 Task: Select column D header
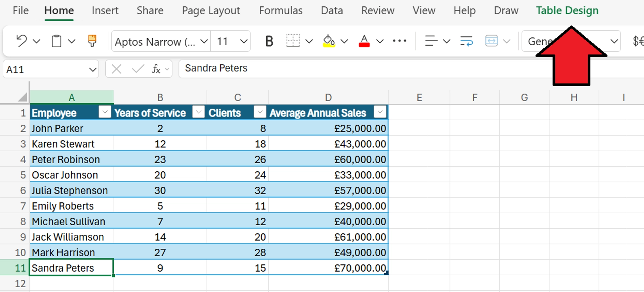tap(328, 97)
